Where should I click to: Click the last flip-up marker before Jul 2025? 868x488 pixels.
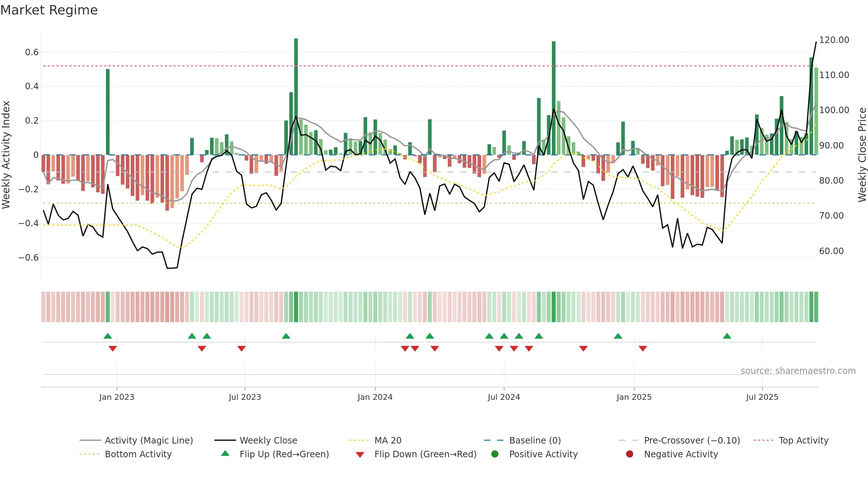pos(727,336)
